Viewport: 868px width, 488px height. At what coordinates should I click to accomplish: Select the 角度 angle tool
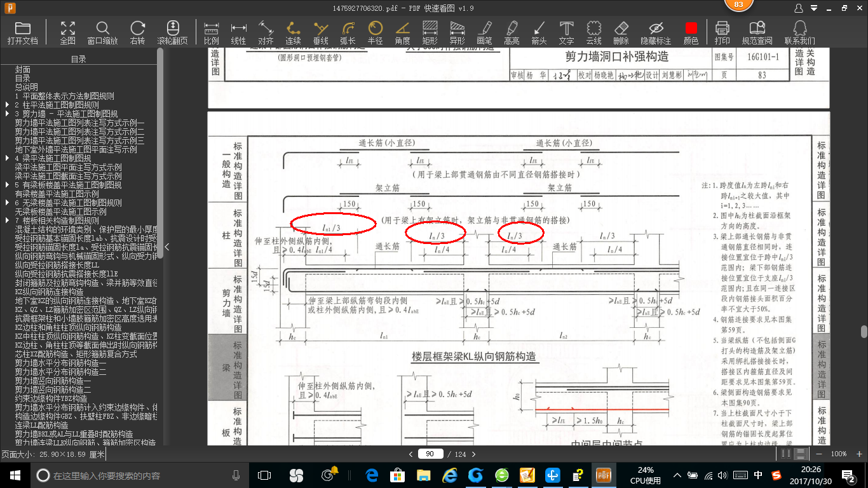[402, 32]
